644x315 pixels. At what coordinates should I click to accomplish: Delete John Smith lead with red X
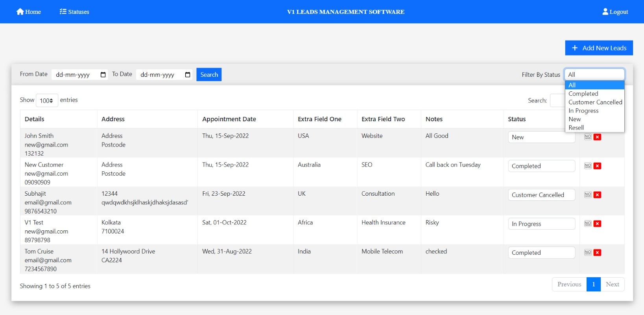pyautogui.click(x=597, y=137)
